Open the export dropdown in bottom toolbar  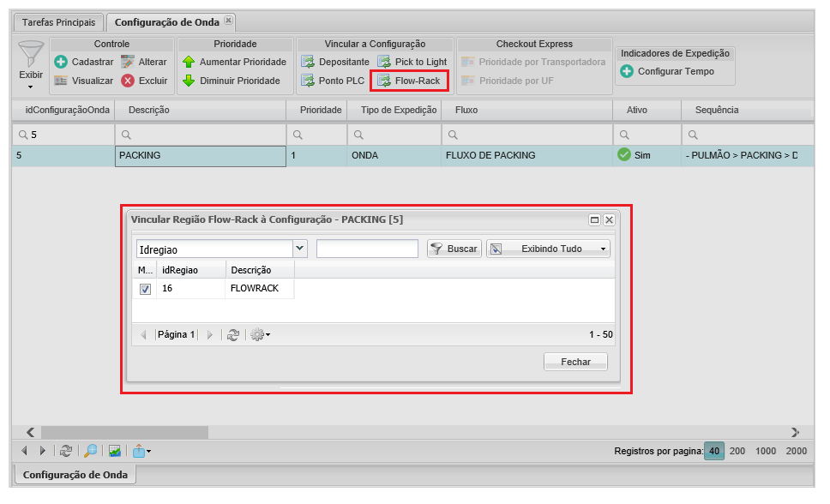coord(141,451)
